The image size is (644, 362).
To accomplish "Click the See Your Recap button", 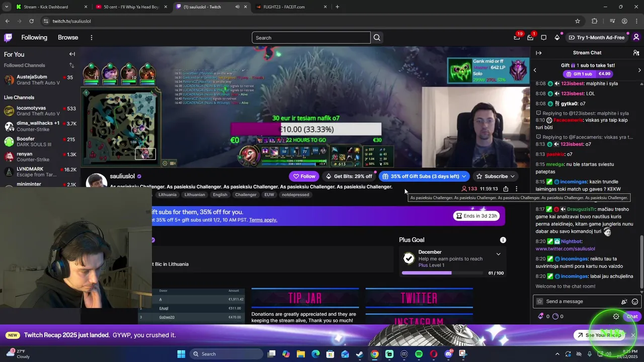I will (x=599, y=335).
